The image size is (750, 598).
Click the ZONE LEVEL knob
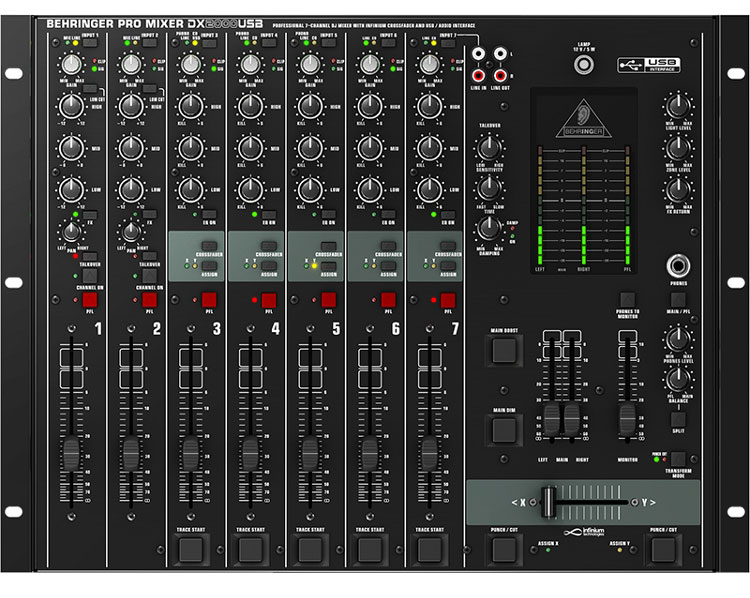(x=678, y=148)
